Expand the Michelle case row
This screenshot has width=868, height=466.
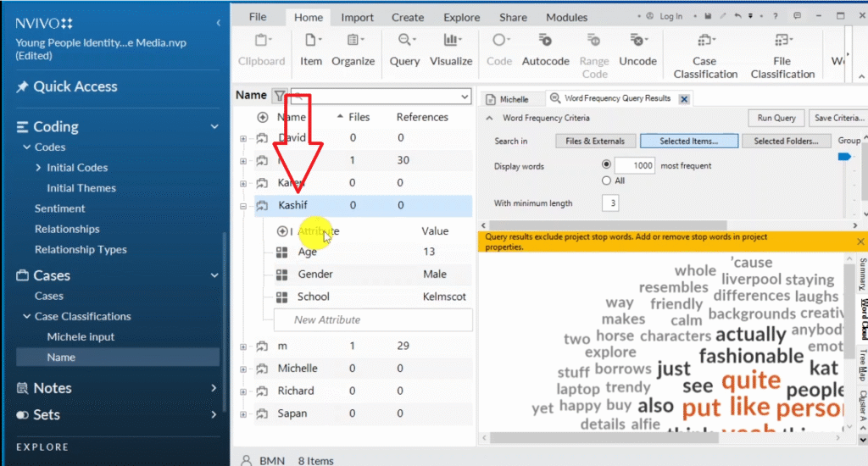(x=244, y=369)
